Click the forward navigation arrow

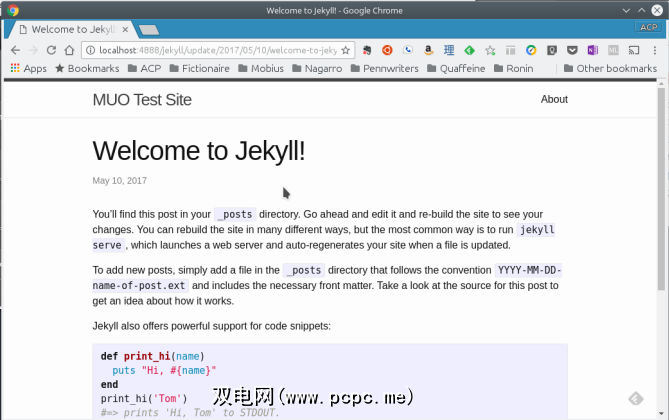33,50
